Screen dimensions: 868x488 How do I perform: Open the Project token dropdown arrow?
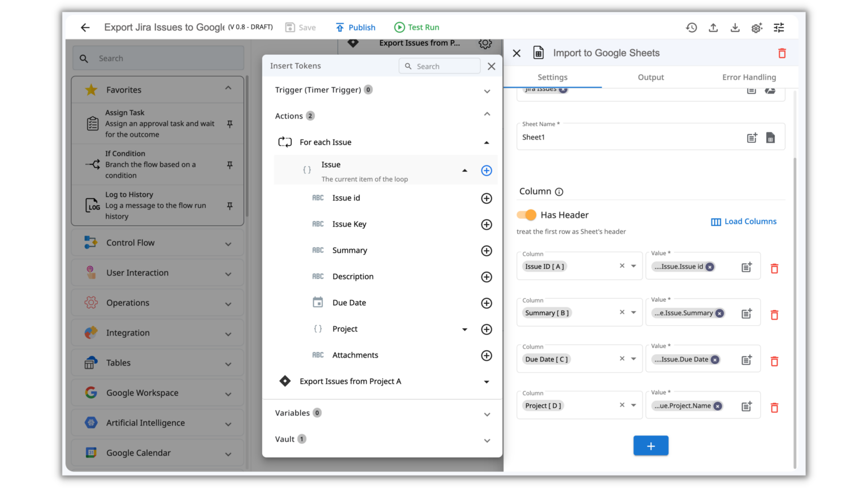pyautogui.click(x=465, y=329)
